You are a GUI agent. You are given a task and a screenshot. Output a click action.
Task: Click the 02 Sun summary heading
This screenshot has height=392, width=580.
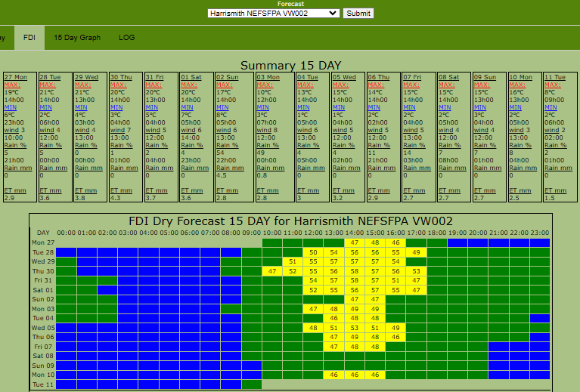pyautogui.click(x=227, y=77)
